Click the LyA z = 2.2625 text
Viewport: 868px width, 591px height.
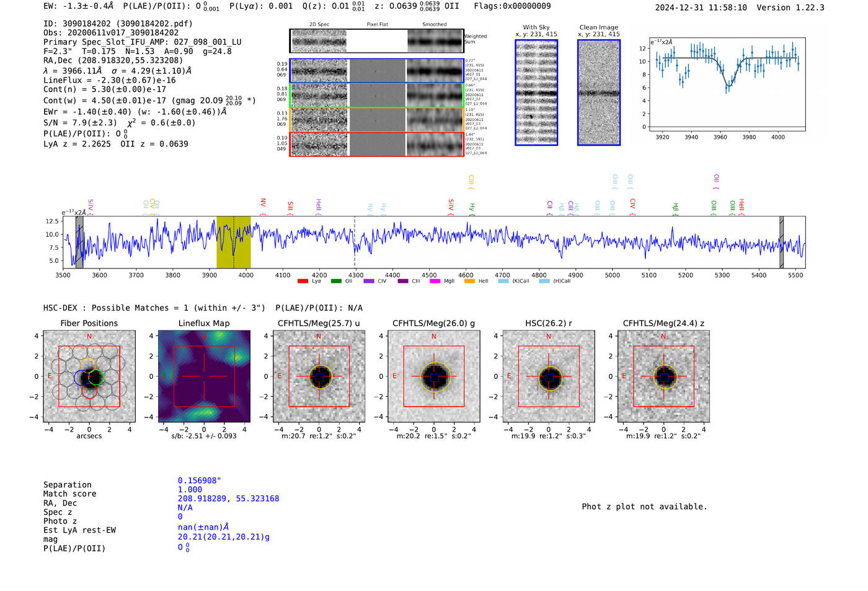(77, 144)
